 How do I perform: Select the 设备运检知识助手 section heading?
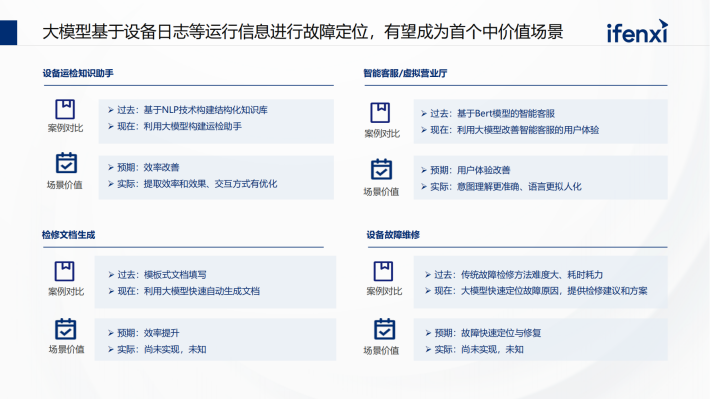[78, 73]
